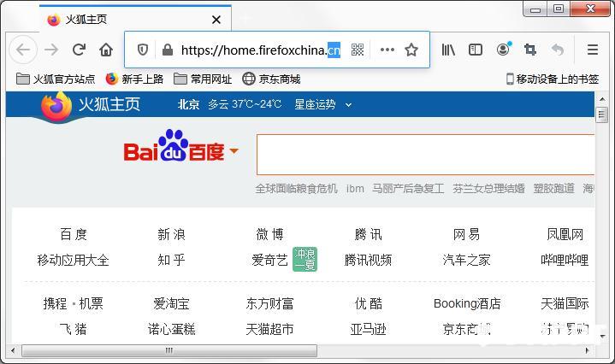Viewport: 615px width, 364px height.
Task: Open the hamburger application menu
Action: (x=593, y=50)
